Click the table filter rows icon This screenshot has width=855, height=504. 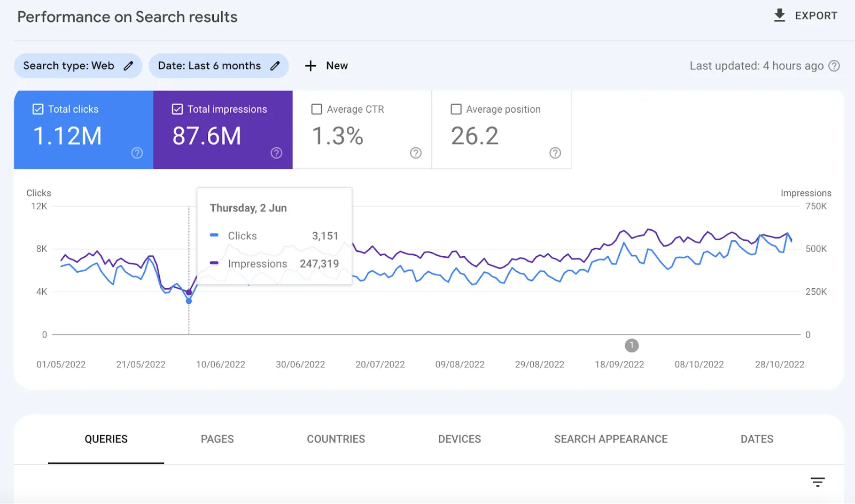[x=817, y=482]
